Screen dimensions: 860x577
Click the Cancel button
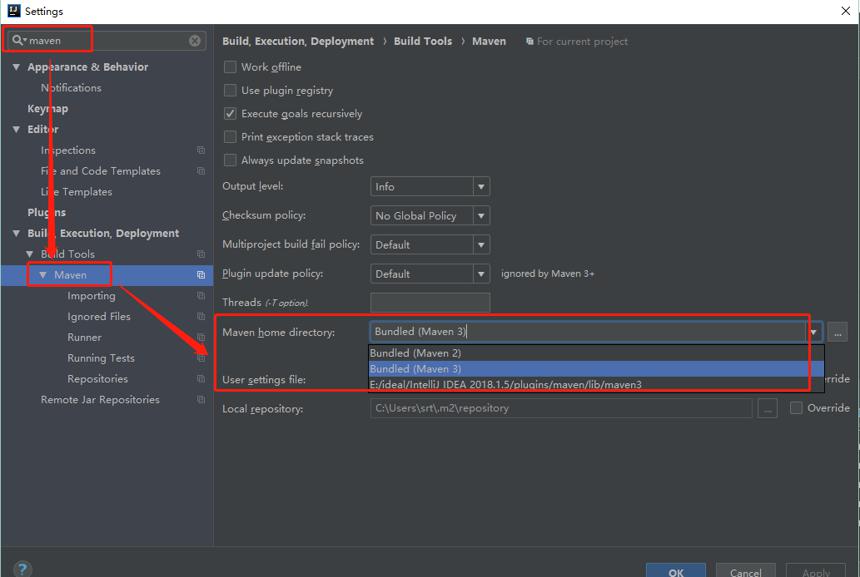(745, 572)
